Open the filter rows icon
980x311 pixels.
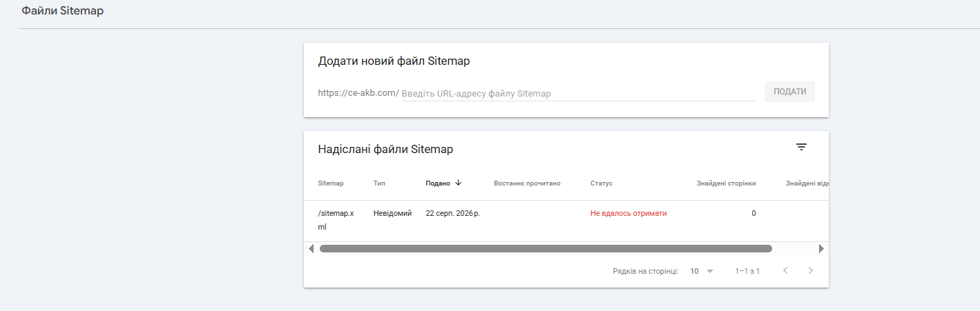801,147
